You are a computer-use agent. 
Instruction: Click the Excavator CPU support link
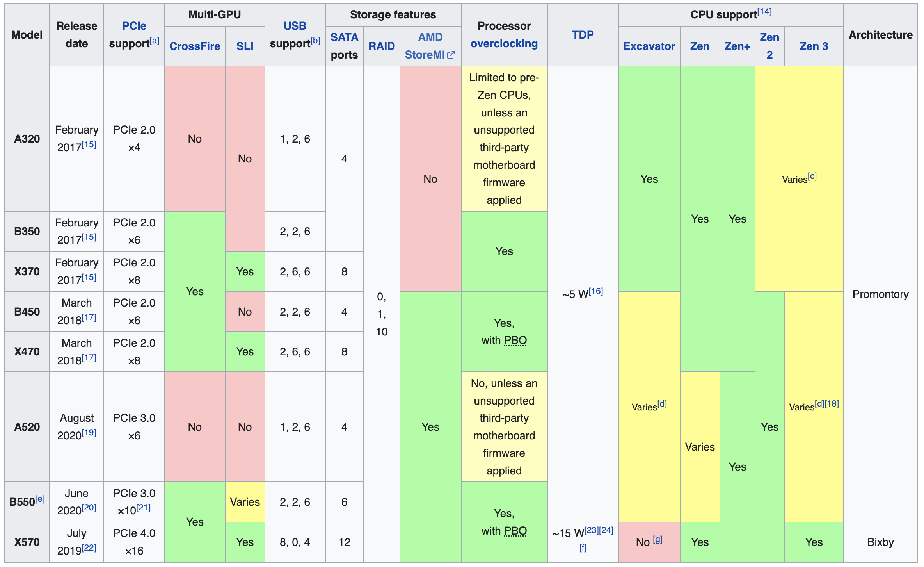click(x=649, y=46)
